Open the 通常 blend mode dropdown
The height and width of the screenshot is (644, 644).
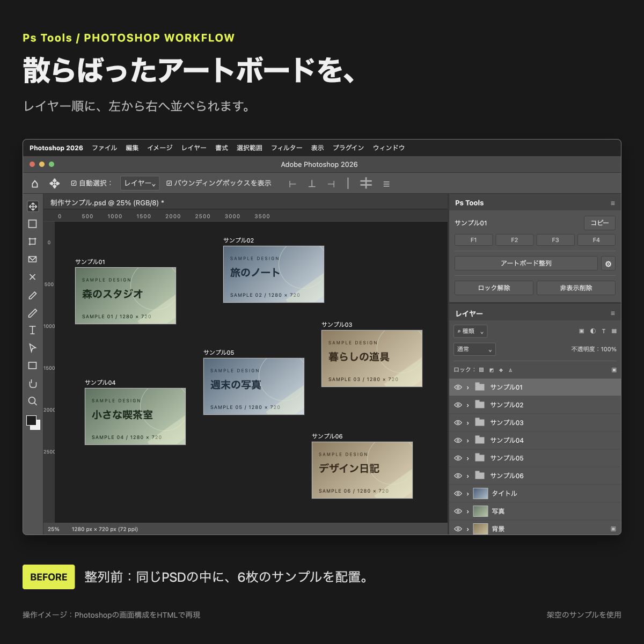474,349
